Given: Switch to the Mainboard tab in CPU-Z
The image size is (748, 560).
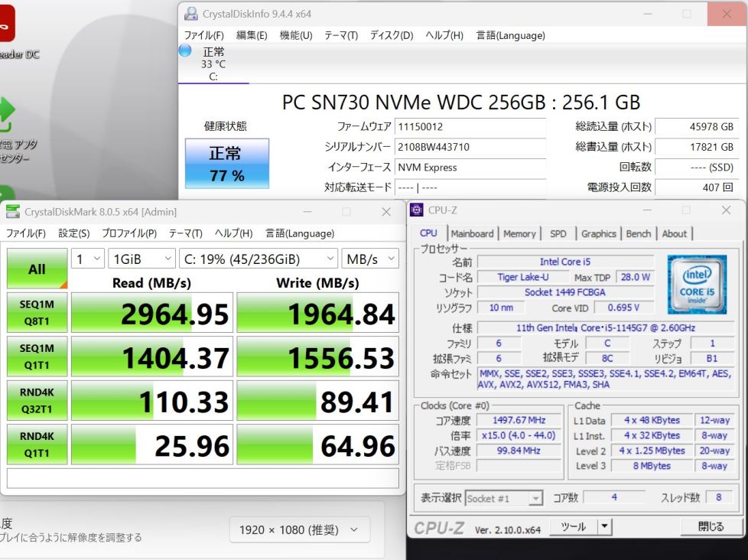Looking at the screenshot, I should (x=472, y=233).
